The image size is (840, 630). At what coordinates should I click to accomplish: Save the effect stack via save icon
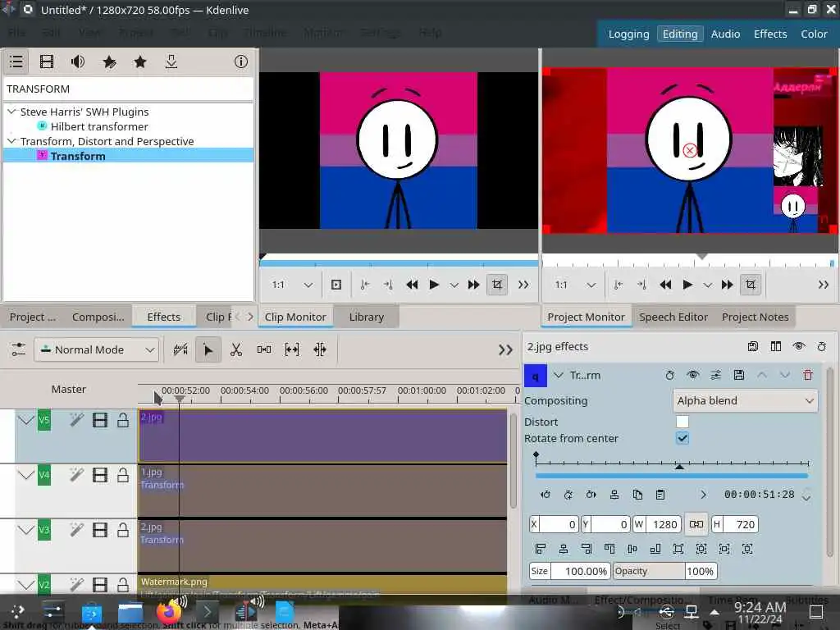752,346
